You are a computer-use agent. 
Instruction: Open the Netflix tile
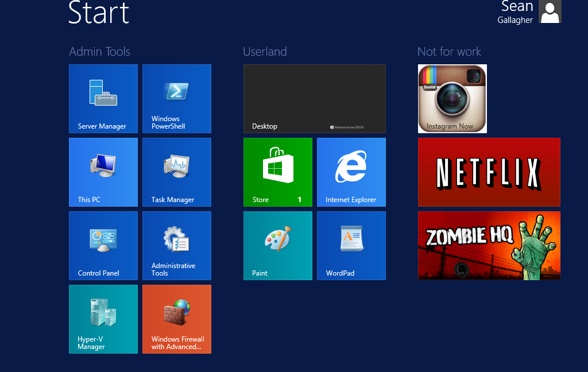coord(489,172)
